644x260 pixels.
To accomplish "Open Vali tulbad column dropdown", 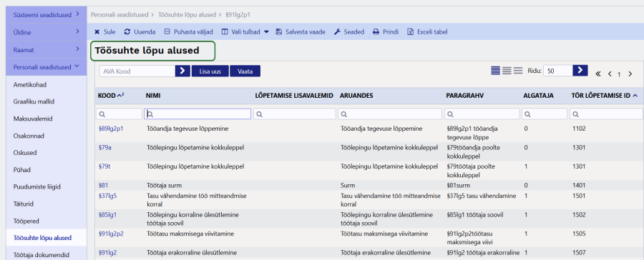I will (245, 31).
